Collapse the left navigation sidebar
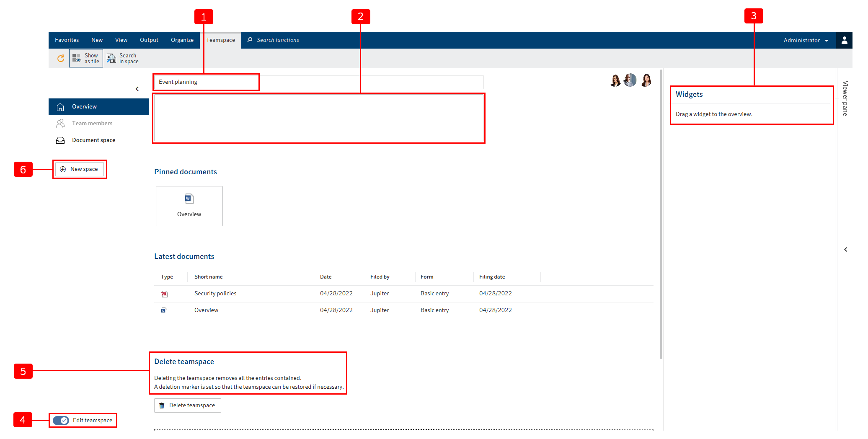The height and width of the screenshot is (439, 868). pos(137,89)
